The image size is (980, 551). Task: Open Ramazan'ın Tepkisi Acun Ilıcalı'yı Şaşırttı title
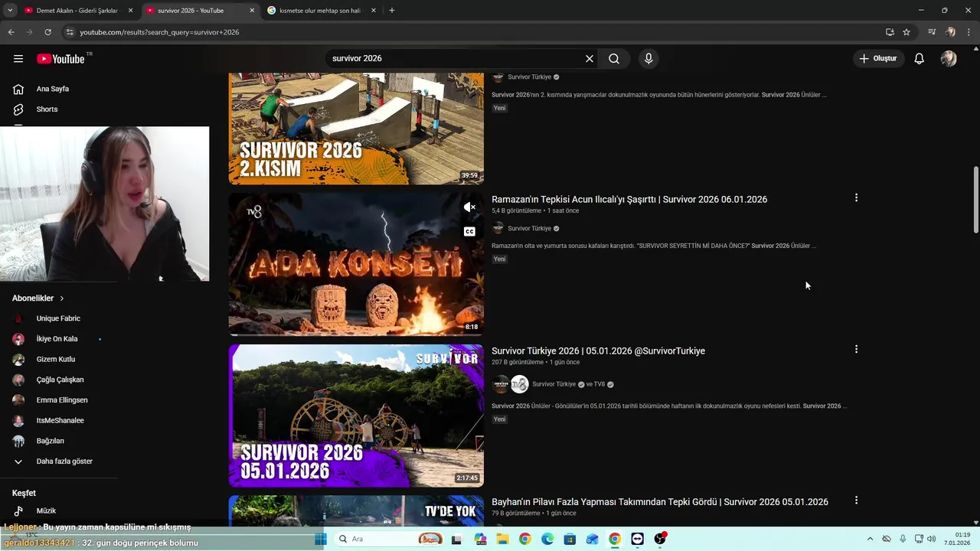[x=629, y=200]
